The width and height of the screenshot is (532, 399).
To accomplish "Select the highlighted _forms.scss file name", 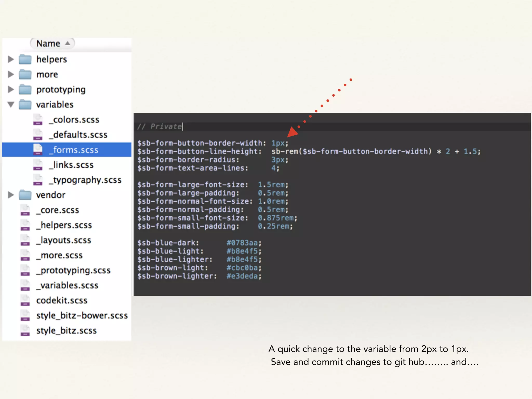I will point(74,150).
